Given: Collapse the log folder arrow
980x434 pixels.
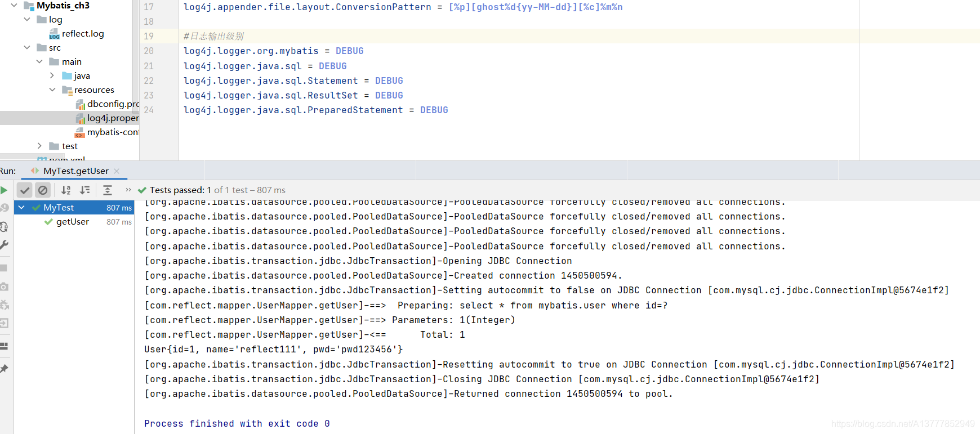Looking at the screenshot, I should 27,19.
